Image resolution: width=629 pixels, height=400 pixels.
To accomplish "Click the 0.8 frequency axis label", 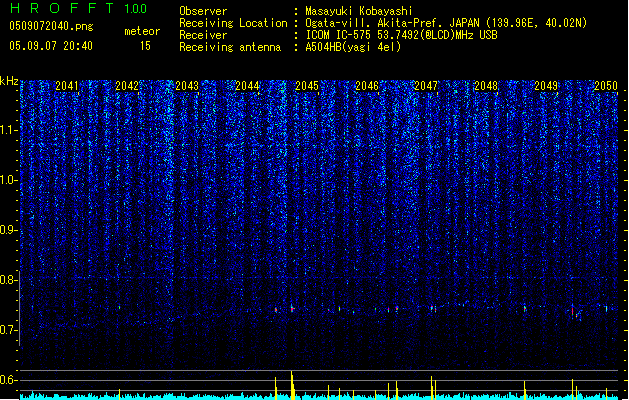I will coord(9,280).
